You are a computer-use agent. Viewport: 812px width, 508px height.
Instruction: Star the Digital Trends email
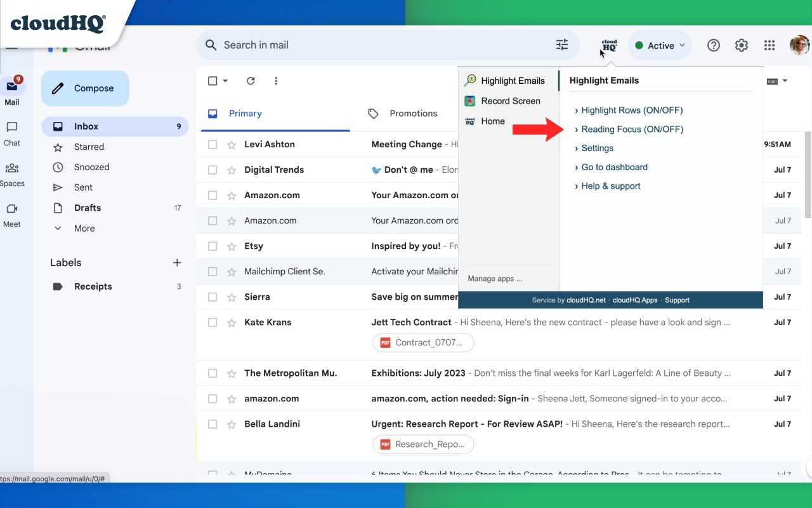tap(232, 170)
